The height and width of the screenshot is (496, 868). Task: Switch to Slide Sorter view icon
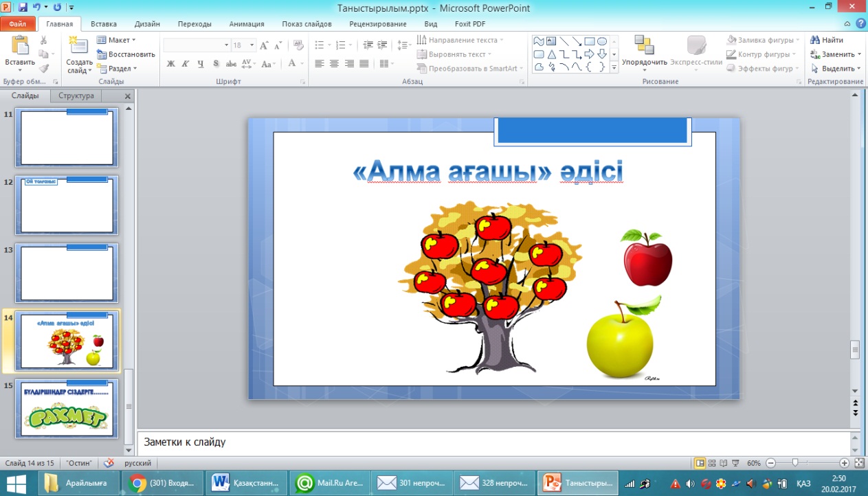[712, 463]
